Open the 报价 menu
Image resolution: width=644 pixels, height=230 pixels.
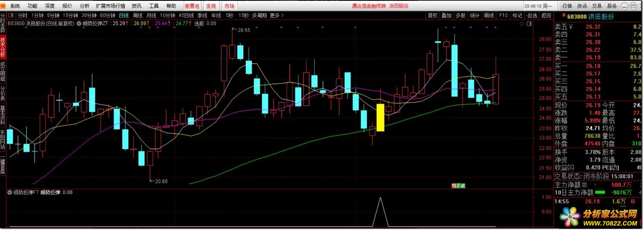point(67,6)
